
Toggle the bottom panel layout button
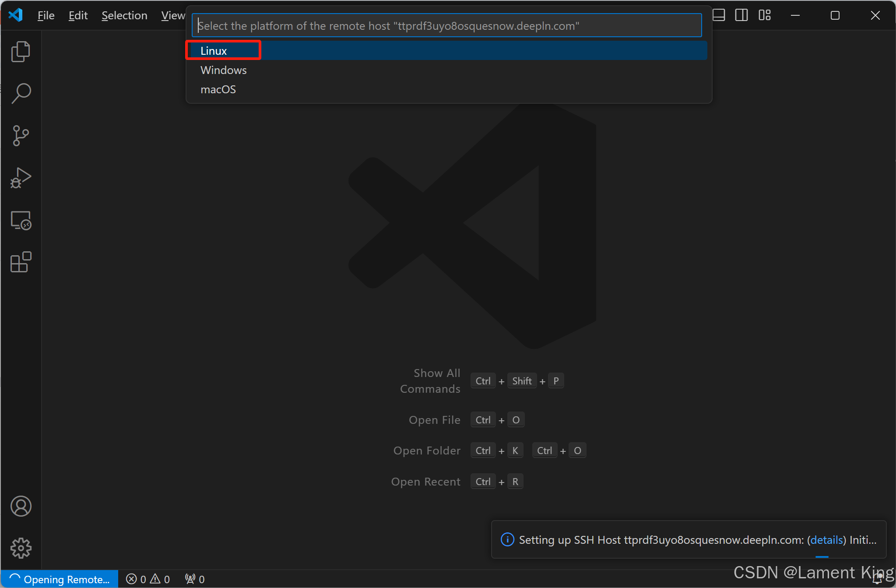tap(719, 15)
